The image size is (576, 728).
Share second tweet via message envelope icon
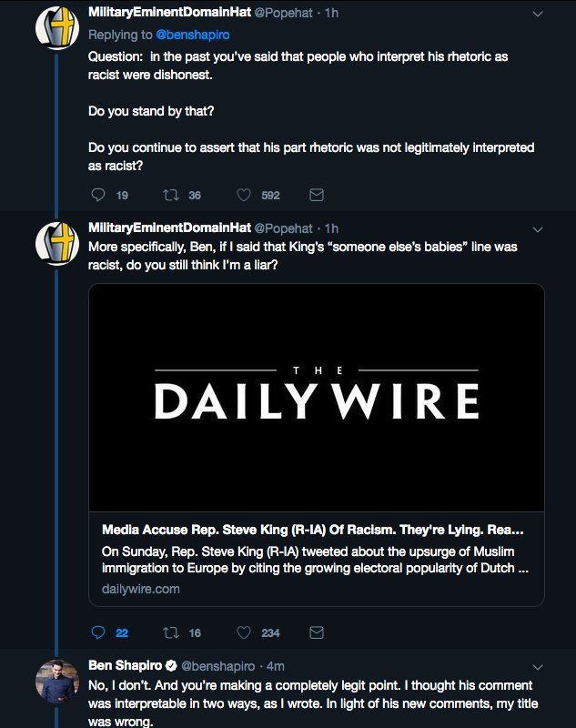point(317,632)
